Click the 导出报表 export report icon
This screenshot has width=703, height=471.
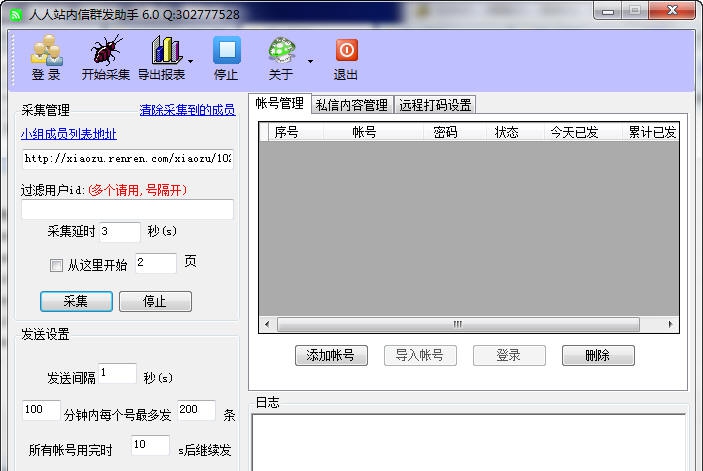[x=162, y=57]
